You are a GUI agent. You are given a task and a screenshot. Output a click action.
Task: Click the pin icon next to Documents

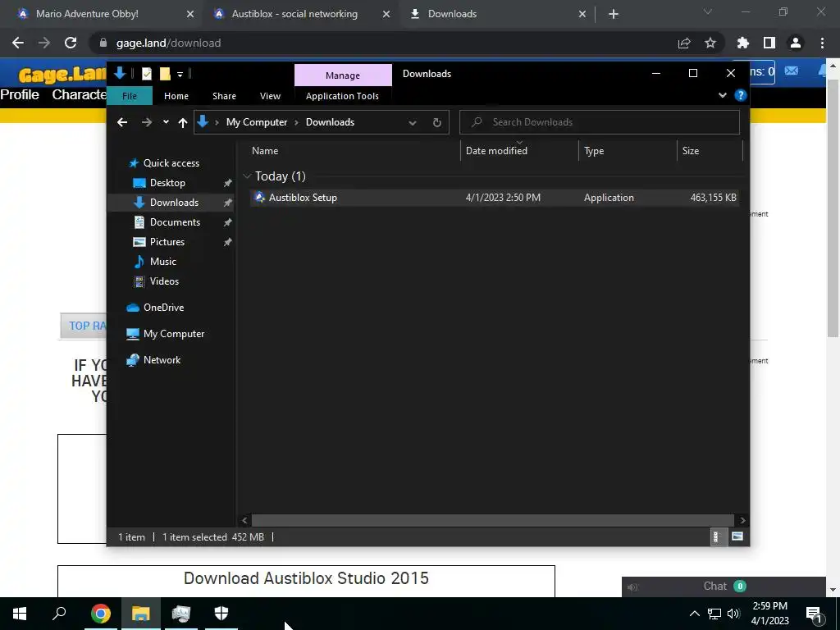(228, 222)
